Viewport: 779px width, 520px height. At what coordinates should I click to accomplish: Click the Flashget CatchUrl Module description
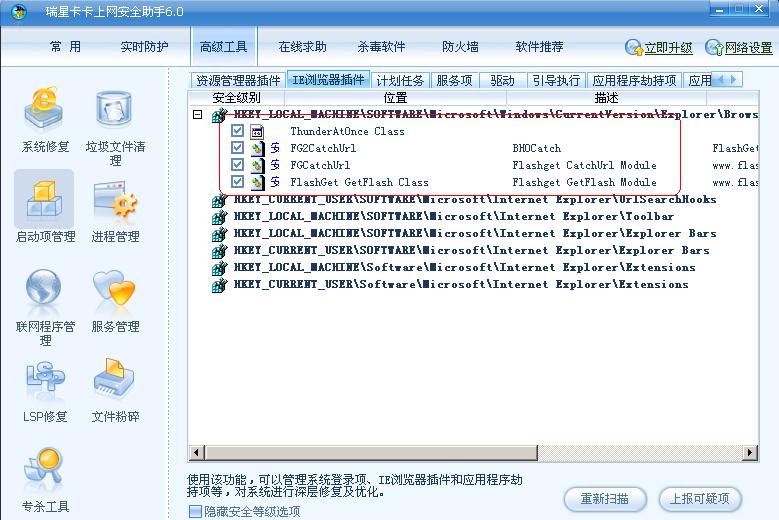pos(584,165)
